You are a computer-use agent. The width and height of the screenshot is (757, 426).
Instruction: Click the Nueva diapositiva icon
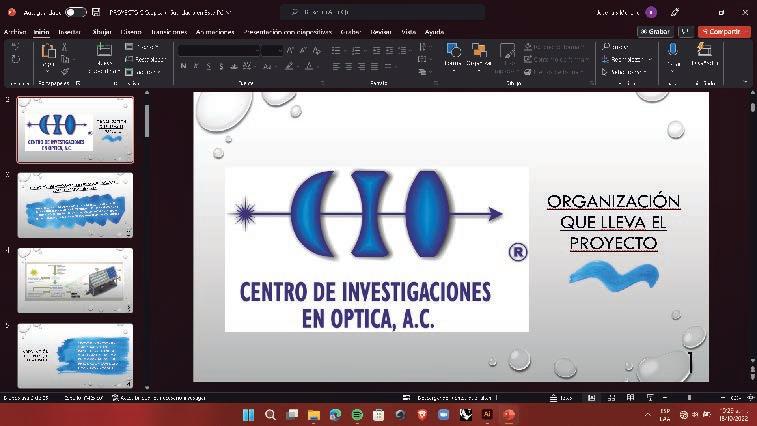pos(104,50)
